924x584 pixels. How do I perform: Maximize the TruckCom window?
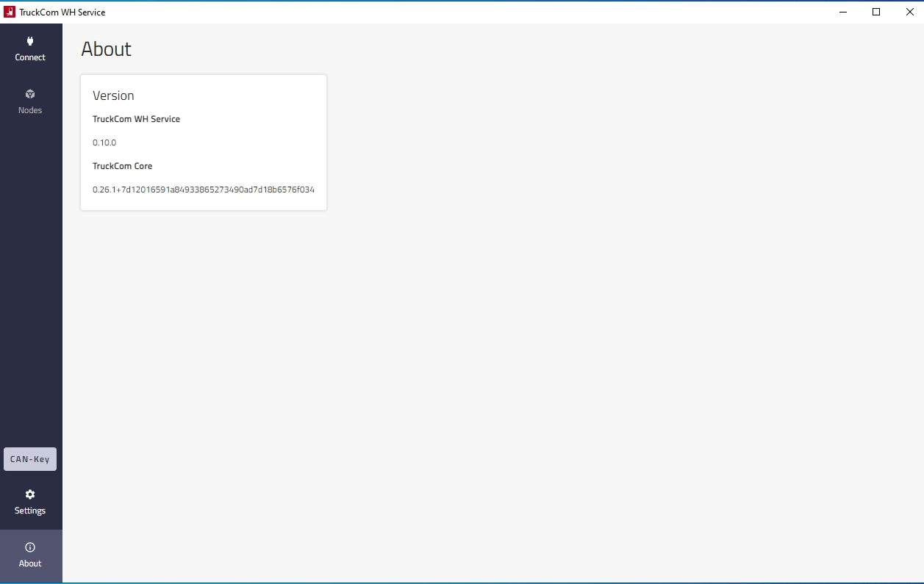(876, 12)
